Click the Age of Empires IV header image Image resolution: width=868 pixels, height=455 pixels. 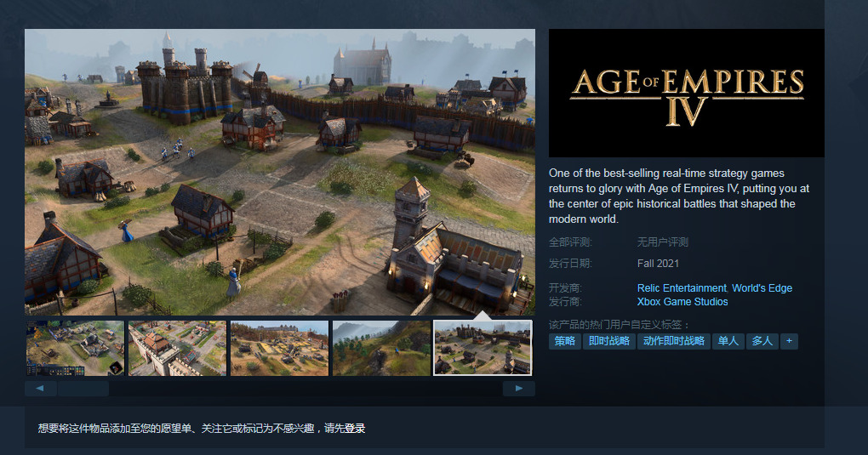pos(687,93)
